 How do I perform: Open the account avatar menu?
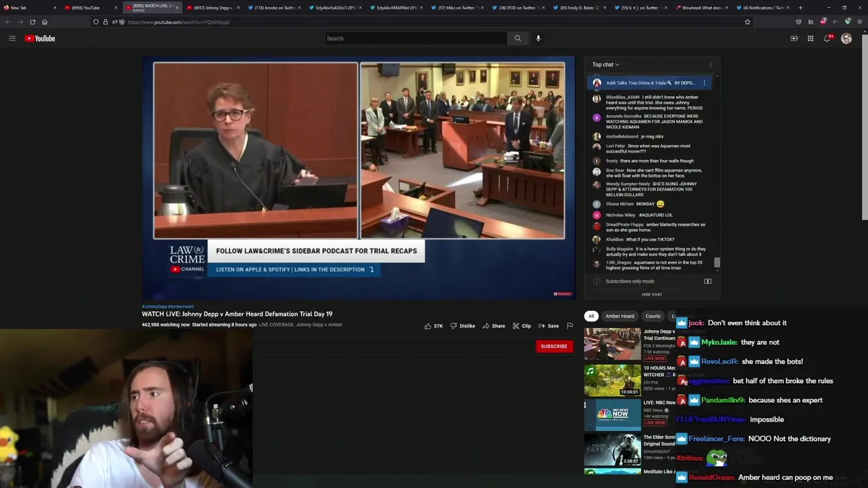(846, 39)
